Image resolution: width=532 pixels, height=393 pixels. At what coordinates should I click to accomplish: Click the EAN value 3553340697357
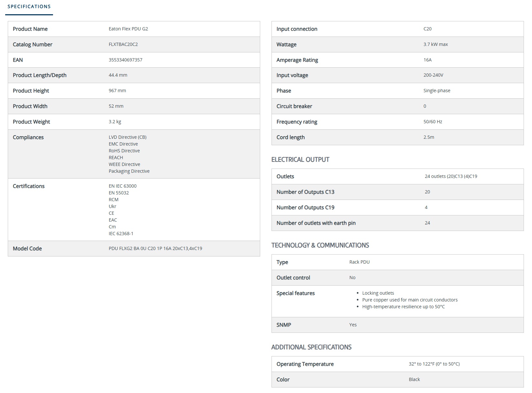point(125,60)
